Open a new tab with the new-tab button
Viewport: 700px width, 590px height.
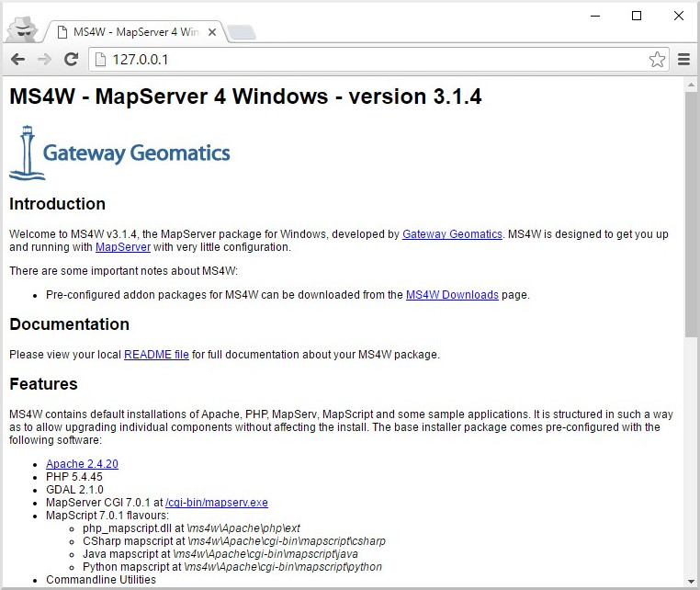[x=242, y=32]
